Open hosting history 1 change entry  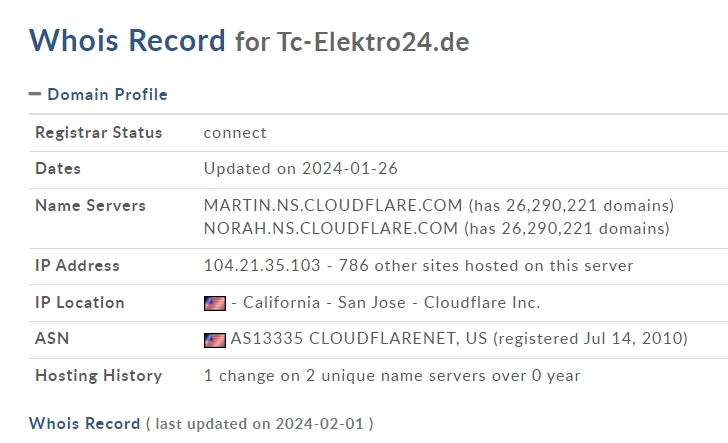coord(392,375)
